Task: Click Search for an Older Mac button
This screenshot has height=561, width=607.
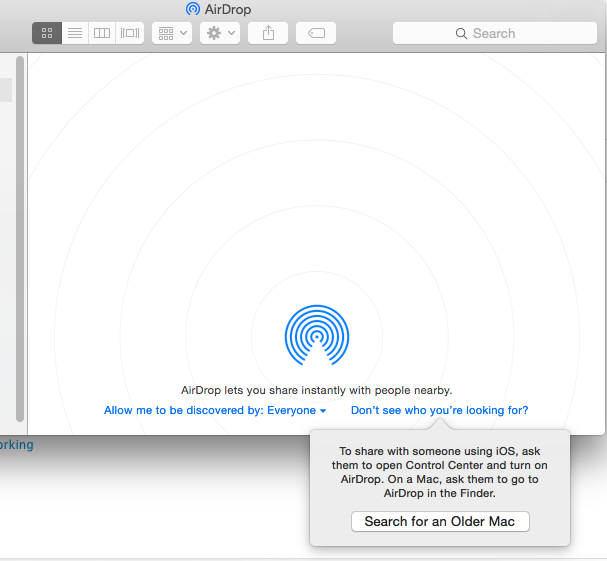Action: click(x=440, y=522)
